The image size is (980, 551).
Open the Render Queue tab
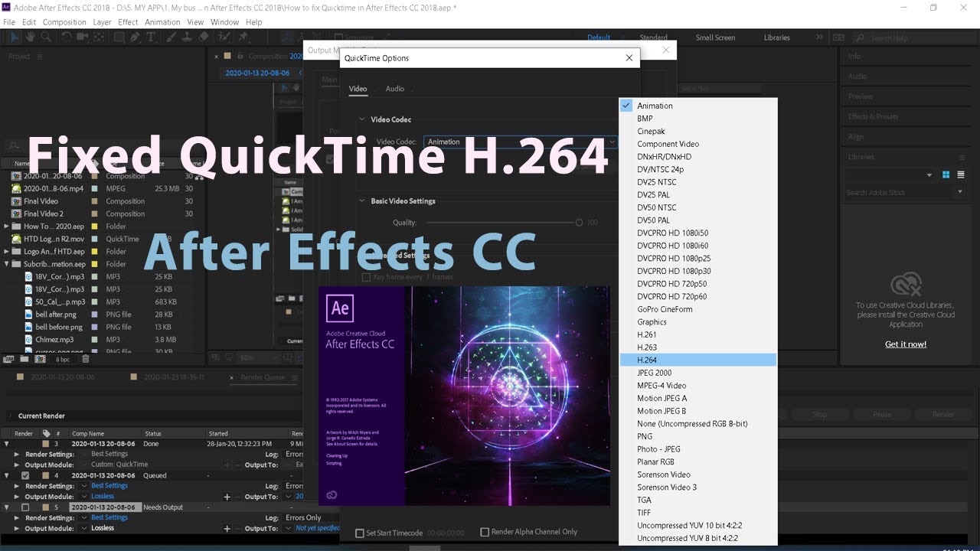coord(263,377)
